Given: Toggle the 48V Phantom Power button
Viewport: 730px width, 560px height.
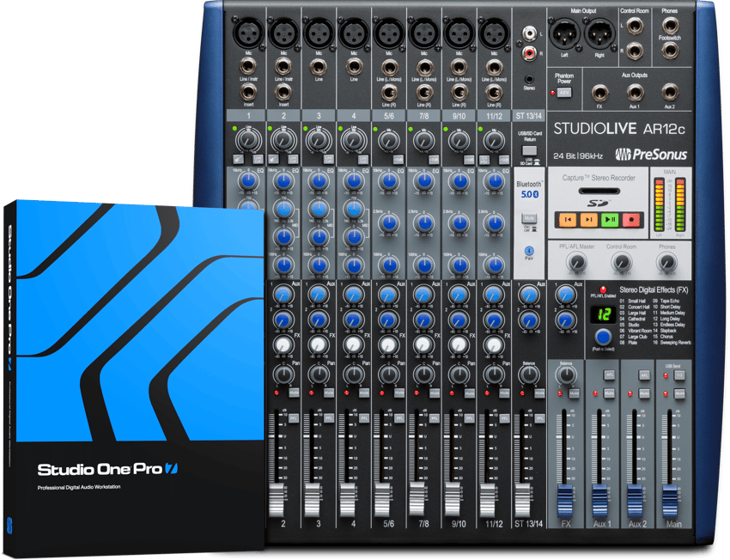Looking at the screenshot, I should (x=564, y=93).
